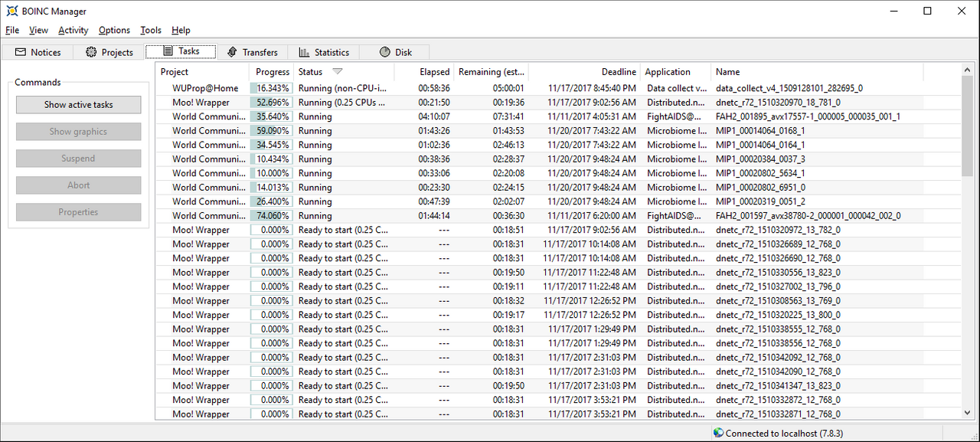This screenshot has height=442, width=980.
Task: Click the 74.060% progress bar
Action: click(x=272, y=216)
